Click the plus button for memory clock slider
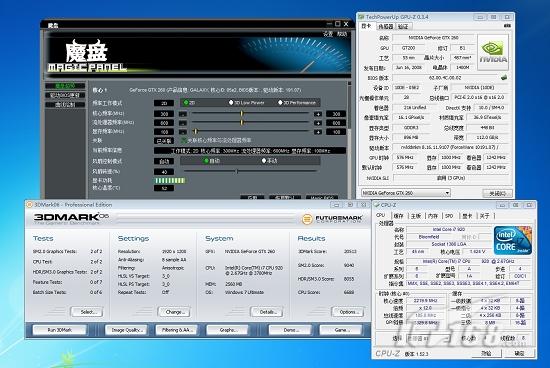 pos(318,132)
